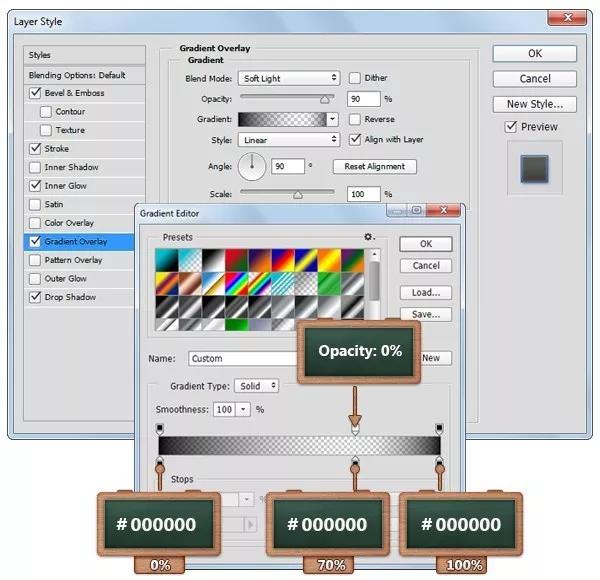Click the Opacity slider handle
This screenshot has height=580, width=600.
(324, 100)
